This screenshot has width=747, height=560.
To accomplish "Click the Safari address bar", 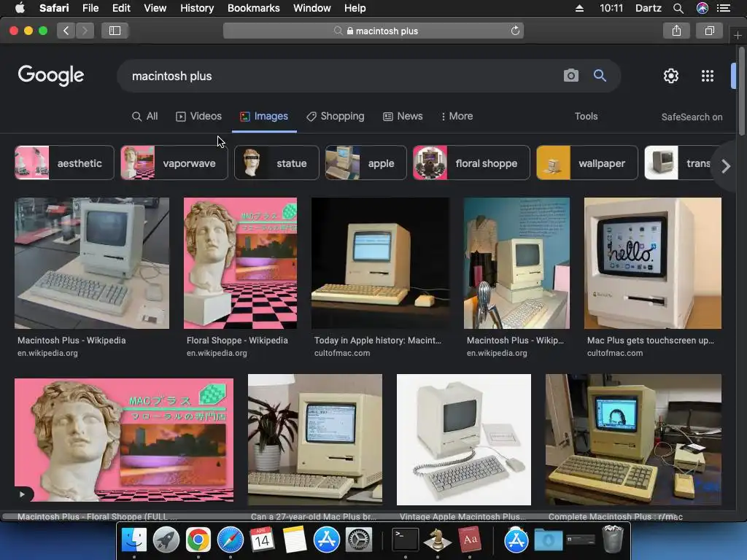I will pos(373,31).
